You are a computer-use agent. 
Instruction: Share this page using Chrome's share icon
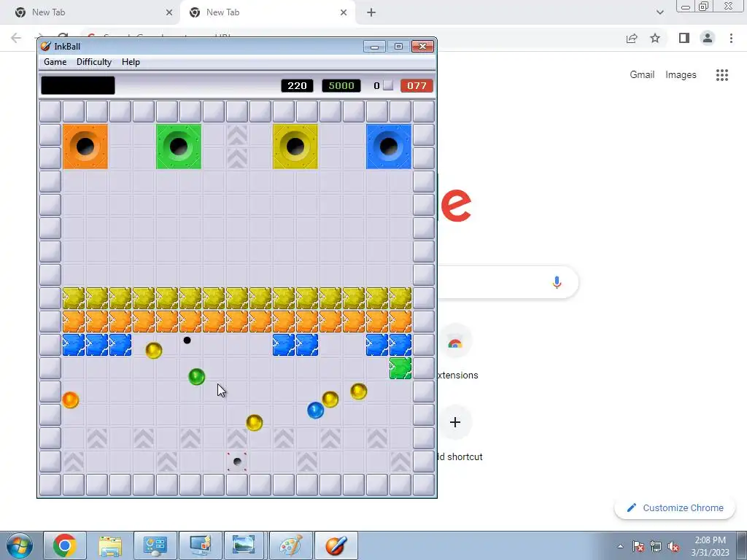[632, 38]
